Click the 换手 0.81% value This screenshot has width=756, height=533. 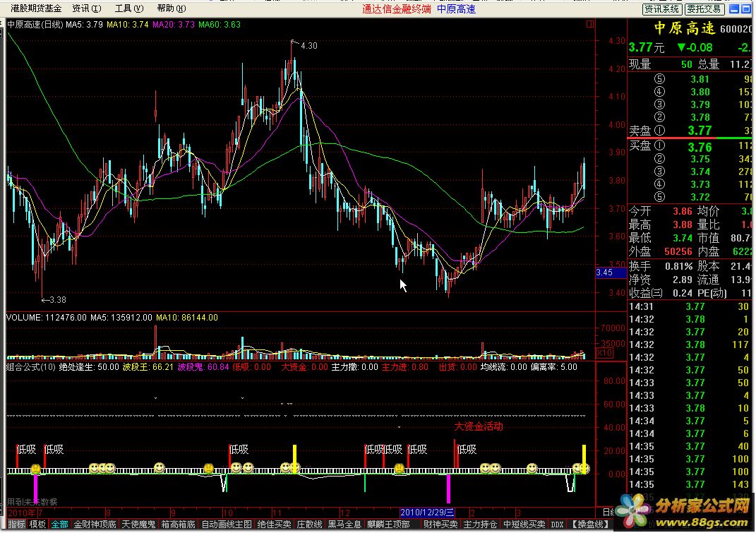click(678, 266)
